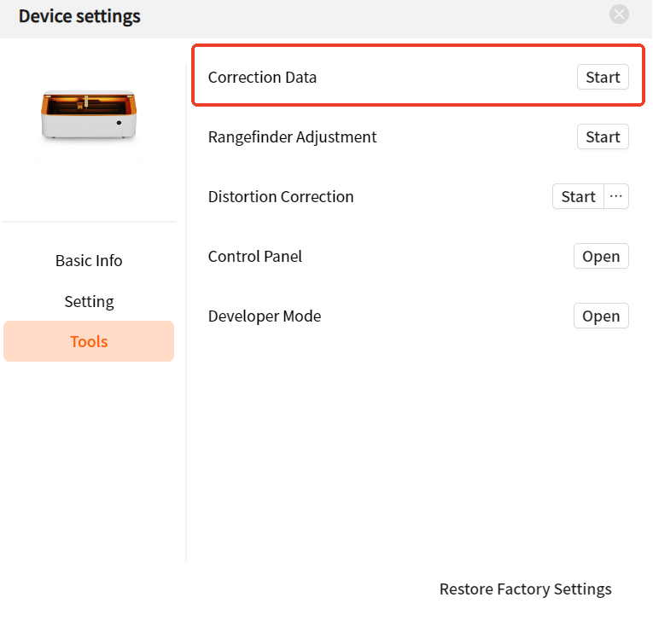This screenshot has width=653, height=644.
Task: Click the Correction Data label text
Action: tap(262, 78)
